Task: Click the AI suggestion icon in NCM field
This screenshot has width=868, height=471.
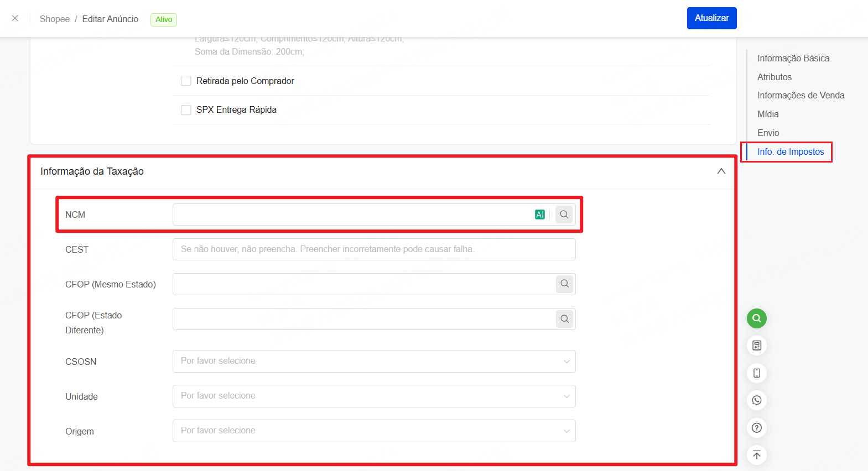Action: point(540,214)
